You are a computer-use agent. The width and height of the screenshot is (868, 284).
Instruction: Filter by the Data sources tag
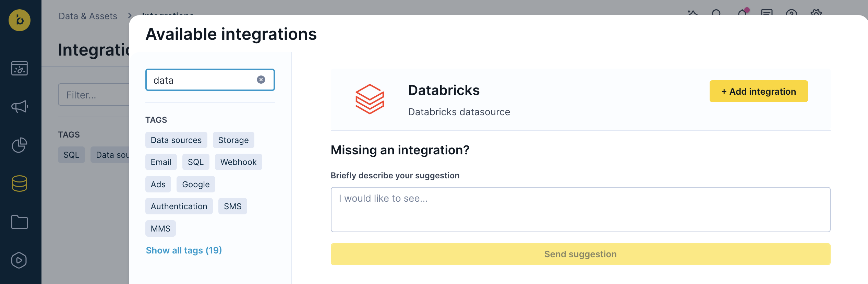click(x=176, y=140)
